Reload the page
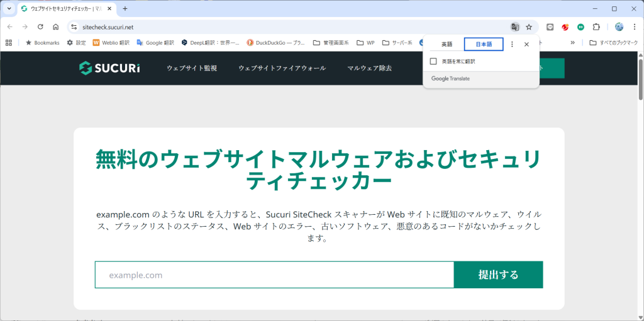This screenshot has height=321, width=644. (40, 27)
